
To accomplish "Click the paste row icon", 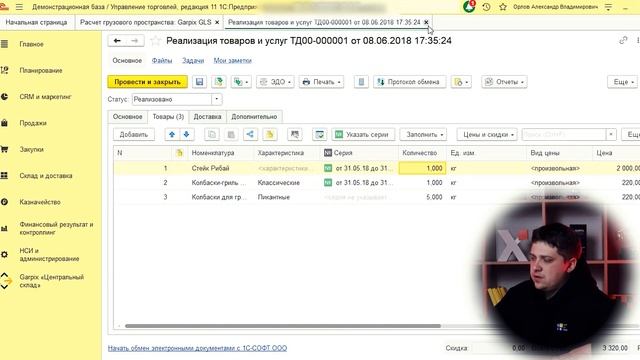I will coord(231,134).
